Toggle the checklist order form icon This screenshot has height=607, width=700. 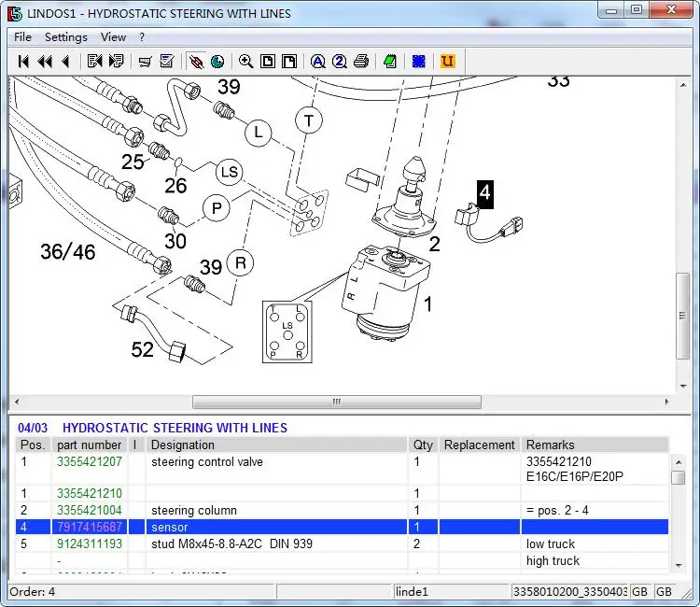coord(167,62)
